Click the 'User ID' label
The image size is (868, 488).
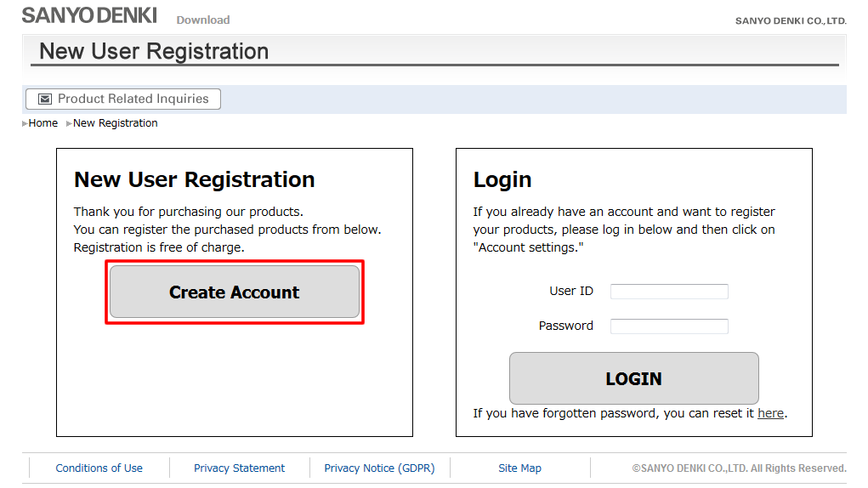[570, 291]
